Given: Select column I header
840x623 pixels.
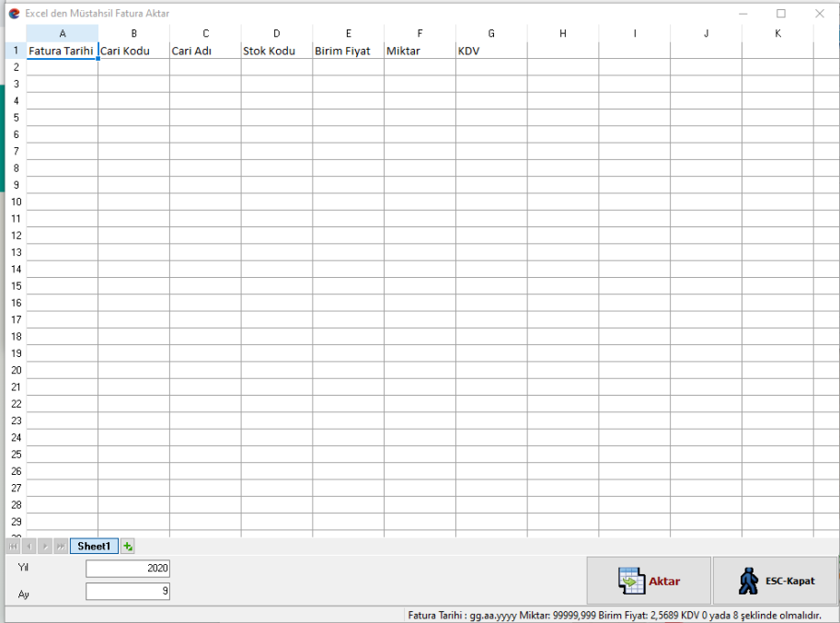Looking at the screenshot, I should [635, 33].
